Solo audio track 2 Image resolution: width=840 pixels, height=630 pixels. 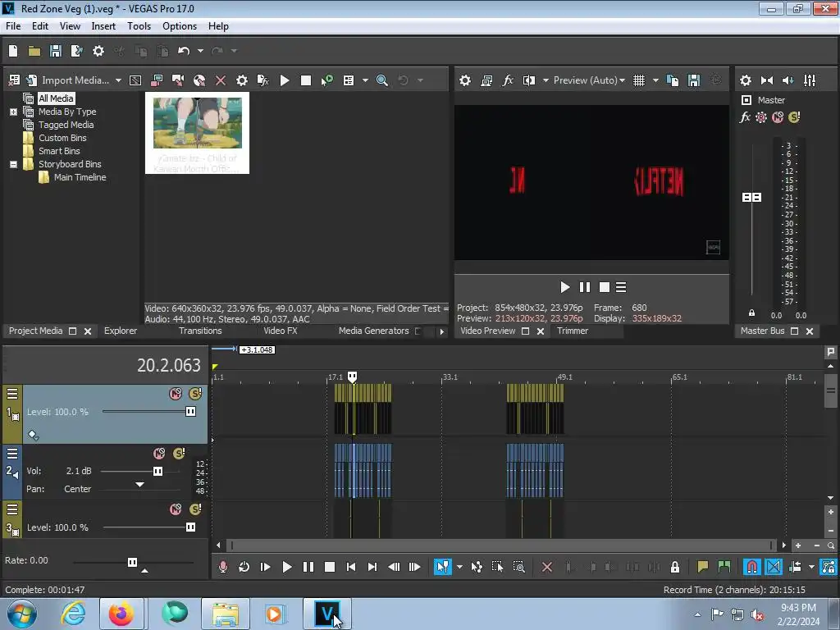click(179, 454)
